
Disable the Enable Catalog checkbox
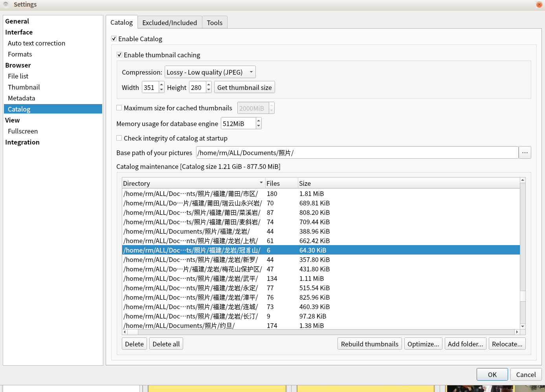(114, 38)
